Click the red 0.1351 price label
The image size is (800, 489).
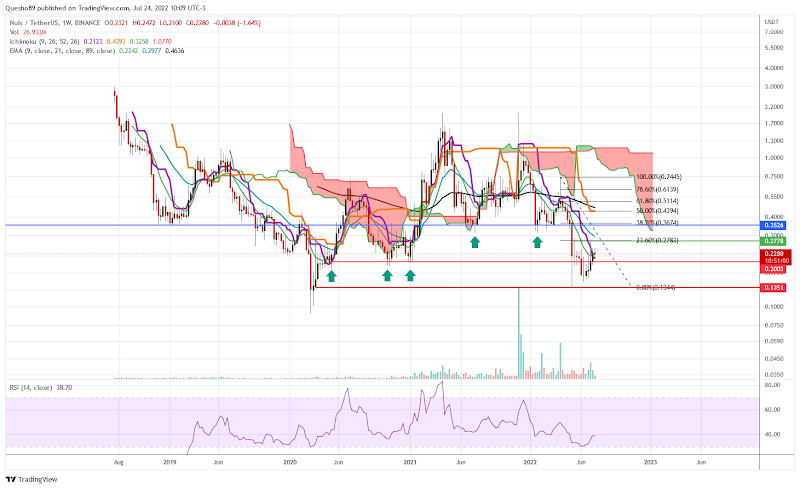773,288
